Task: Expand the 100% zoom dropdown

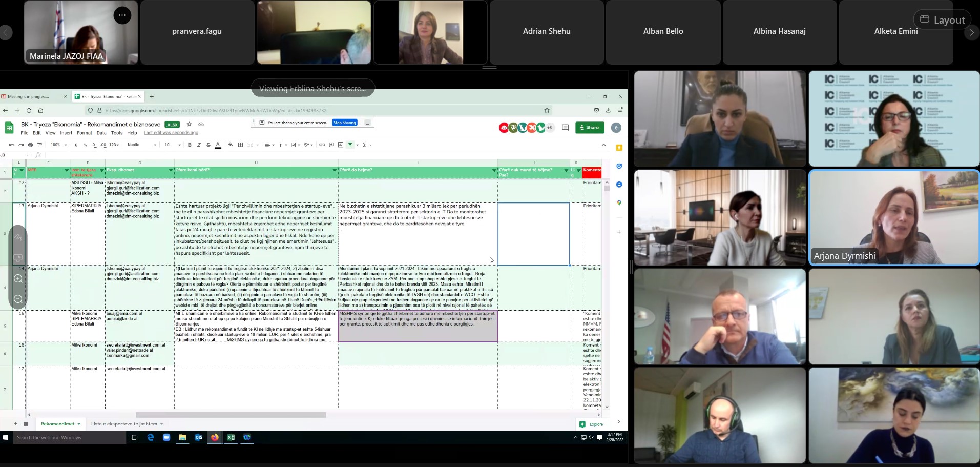Action: (58, 145)
